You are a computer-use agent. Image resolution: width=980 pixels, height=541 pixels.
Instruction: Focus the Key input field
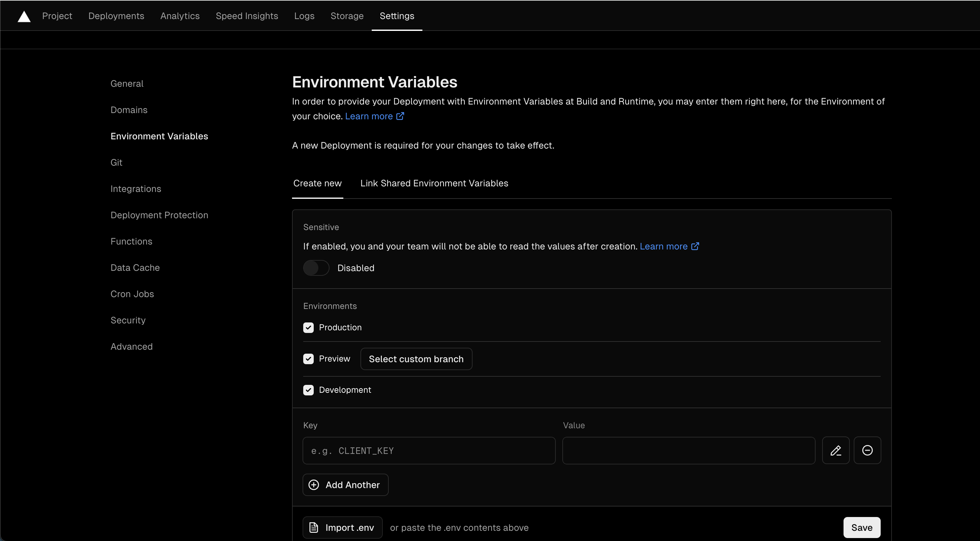pyautogui.click(x=429, y=451)
